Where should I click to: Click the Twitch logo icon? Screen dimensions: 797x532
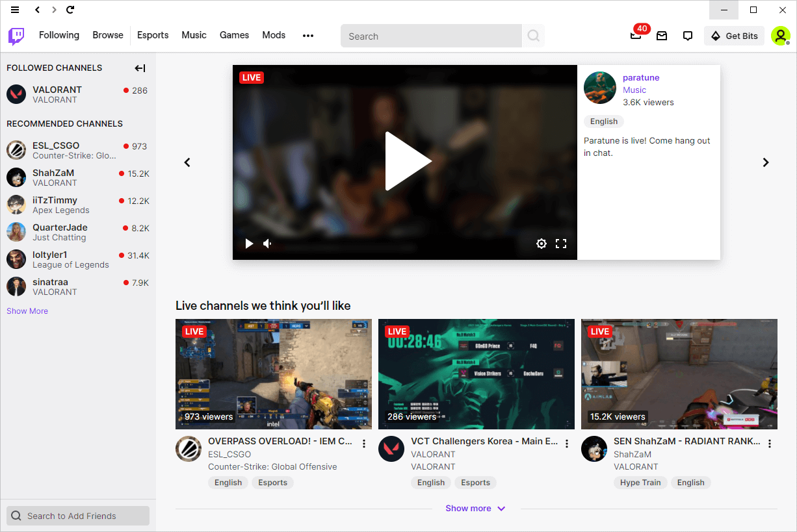(16, 36)
